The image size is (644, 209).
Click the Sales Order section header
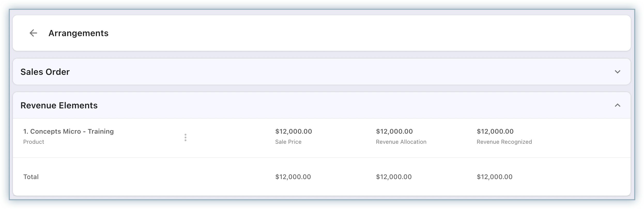pos(45,72)
